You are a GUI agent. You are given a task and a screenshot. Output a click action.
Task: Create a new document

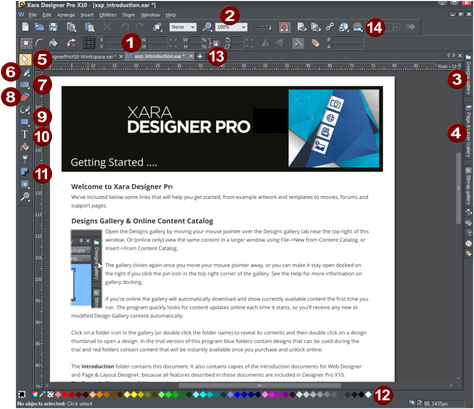(x=25, y=27)
